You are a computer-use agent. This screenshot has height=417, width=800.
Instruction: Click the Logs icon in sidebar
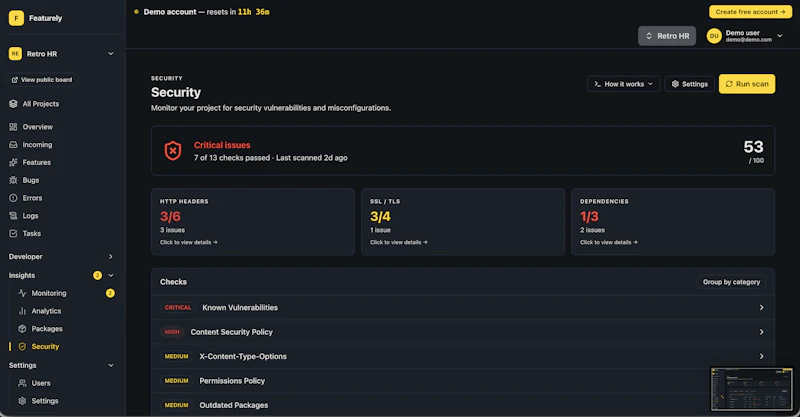coord(13,216)
